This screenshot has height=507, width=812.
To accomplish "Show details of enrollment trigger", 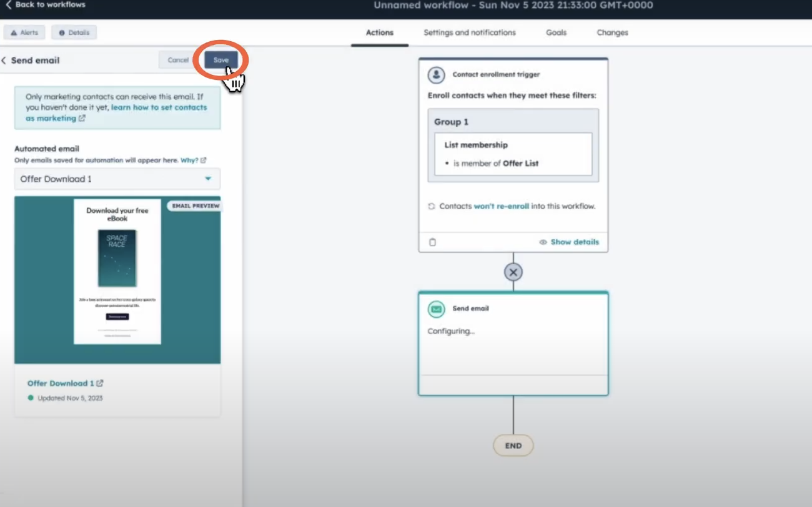I will pyautogui.click(x=569, y=242).
